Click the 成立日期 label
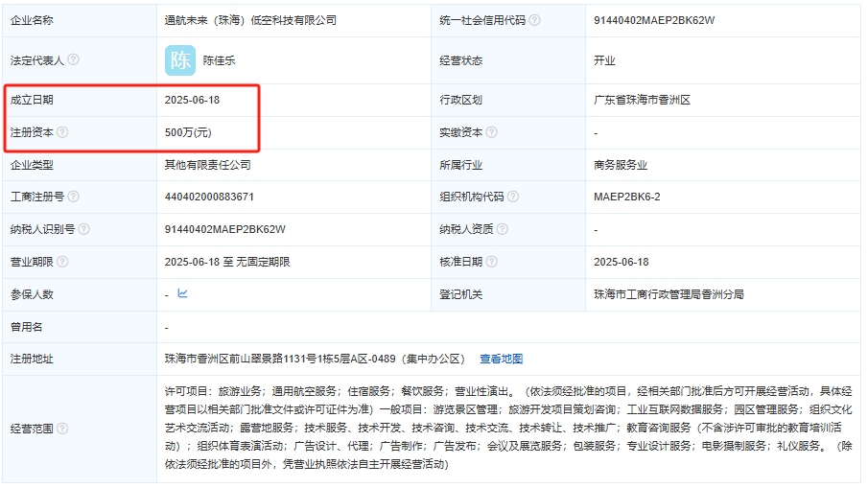This screenshot has width=868, height=488. coord(32,100)
